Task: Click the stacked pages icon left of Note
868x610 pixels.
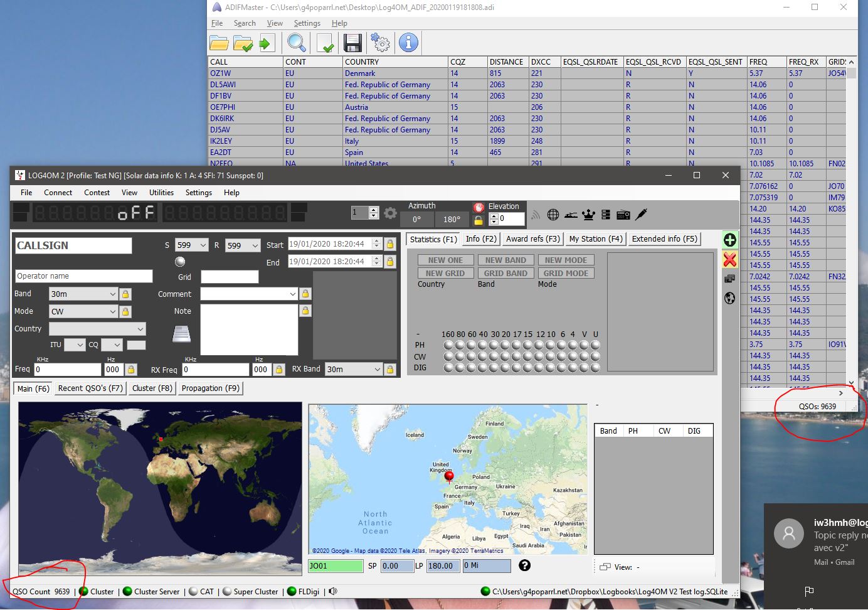Action: pos(181,334)
